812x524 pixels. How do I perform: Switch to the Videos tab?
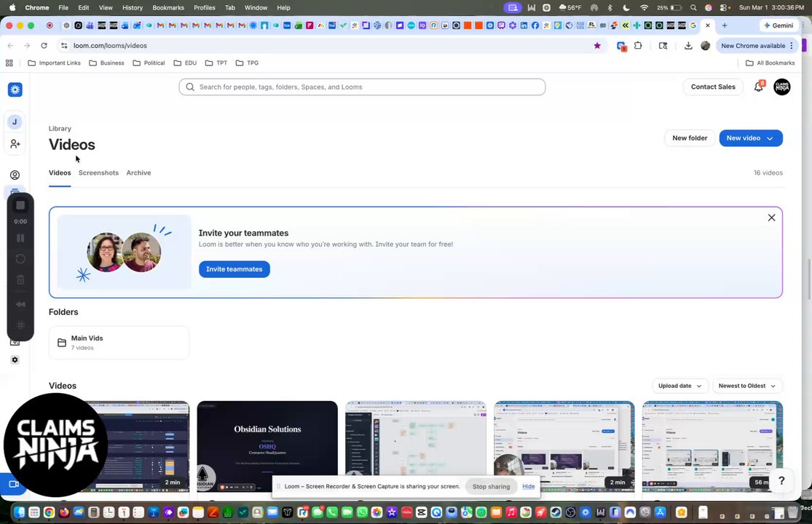60,172
